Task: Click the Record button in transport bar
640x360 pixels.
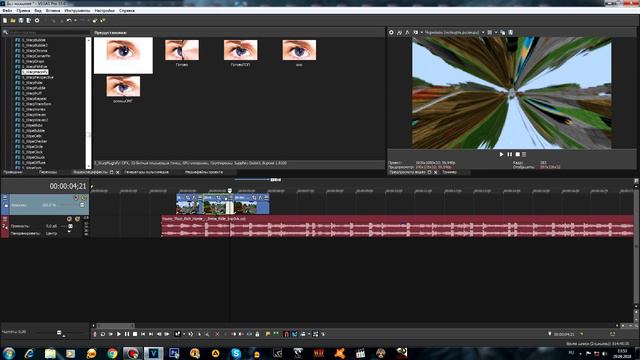Action: pos(95,334)
